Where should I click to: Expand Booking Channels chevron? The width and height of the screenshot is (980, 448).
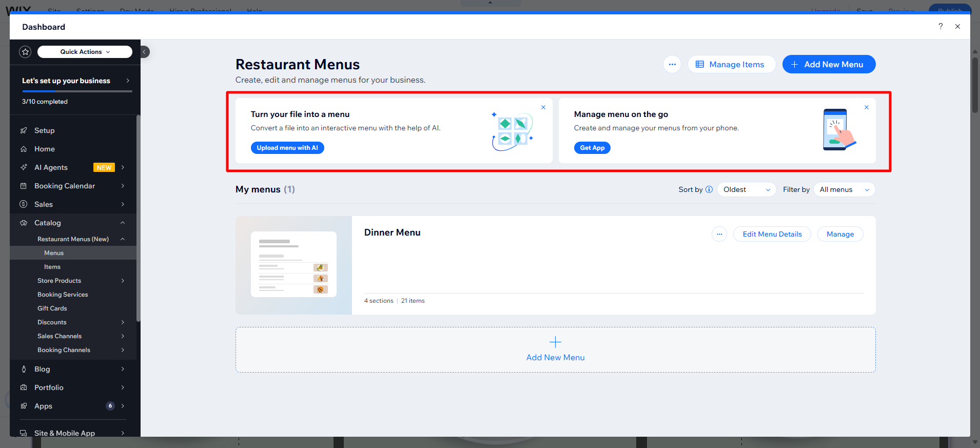coord(123,350)
